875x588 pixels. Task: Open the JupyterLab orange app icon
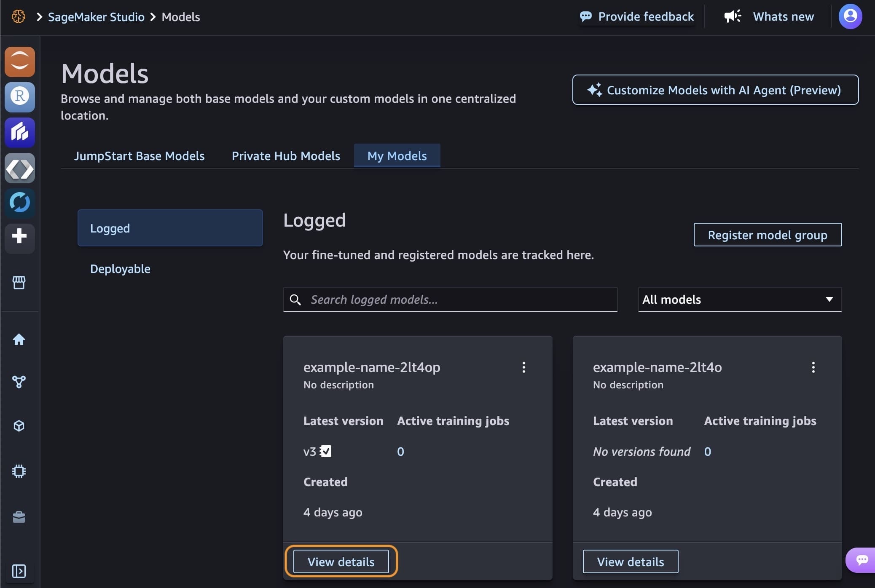point(19,62)
